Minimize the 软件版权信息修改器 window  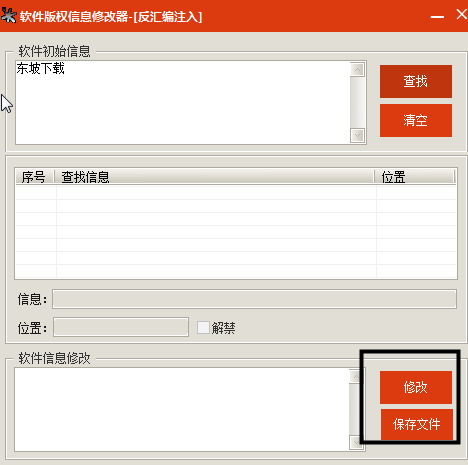[437, 16]
